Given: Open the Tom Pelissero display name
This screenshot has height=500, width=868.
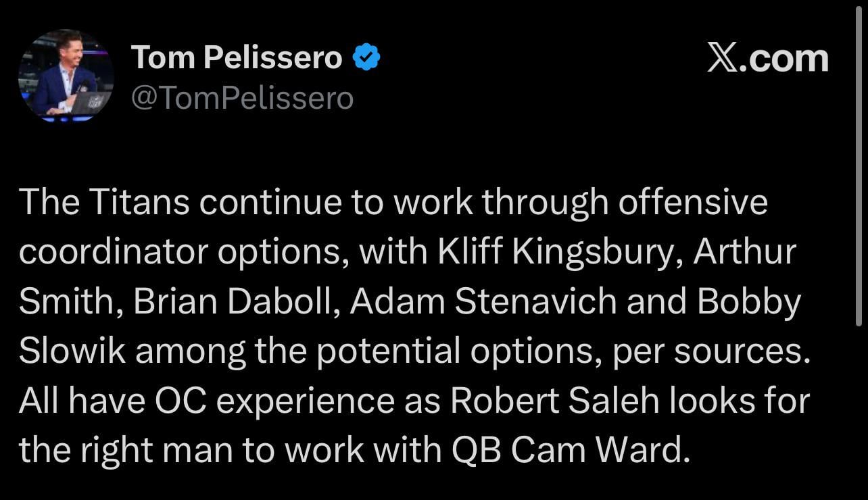Looking at the screenshot, I should pos(237,58).
